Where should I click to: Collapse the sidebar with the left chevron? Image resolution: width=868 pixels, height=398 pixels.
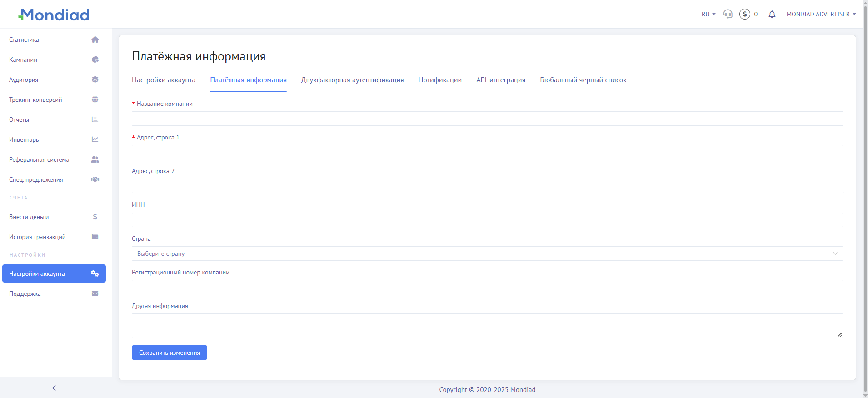pos(54,388)
